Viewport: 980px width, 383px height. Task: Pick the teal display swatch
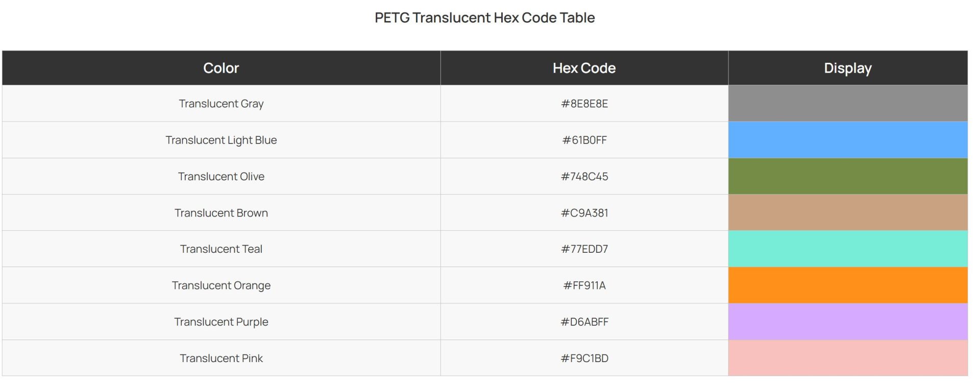pyautogui.click(x=847, y=249)
